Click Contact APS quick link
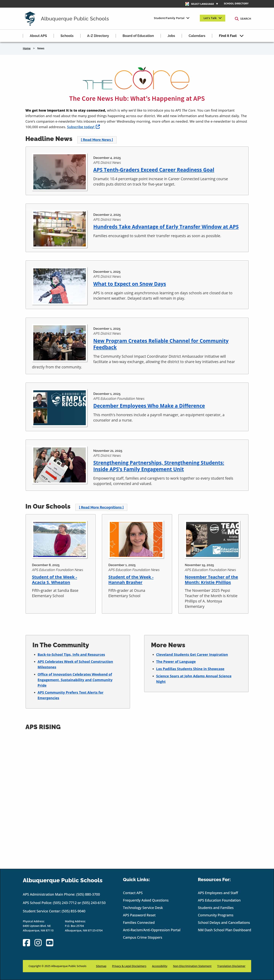Image resolution: width=274 pixels, height=980 pixels. [x=133, y=893]
